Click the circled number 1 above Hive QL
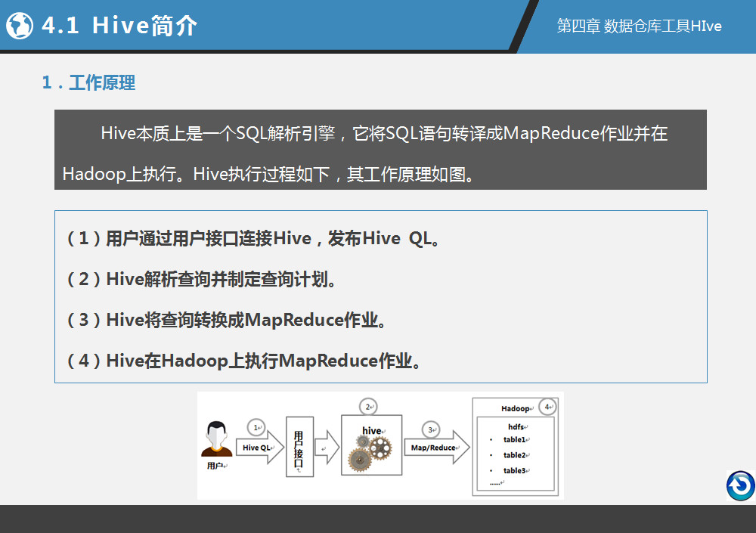756x533 pixels. 256,428
